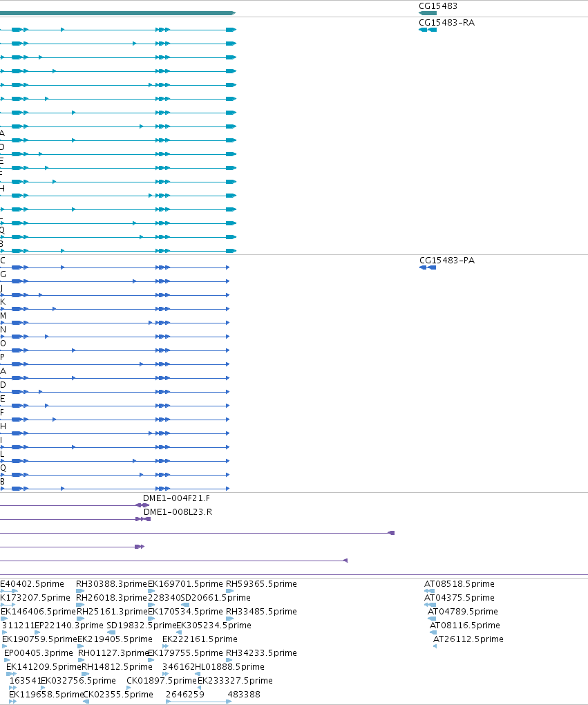Click blue CDS row labeled K
Viewport: 588px width, 705px height.
point(115,309)
